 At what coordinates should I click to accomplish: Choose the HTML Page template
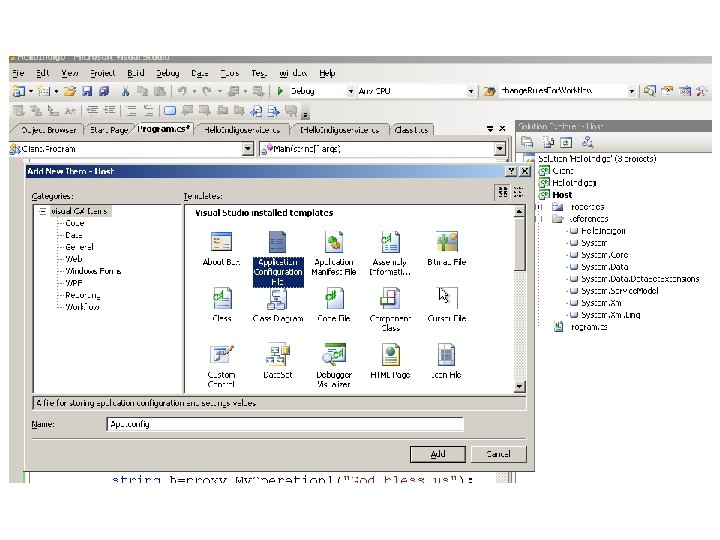coord(390,361)
